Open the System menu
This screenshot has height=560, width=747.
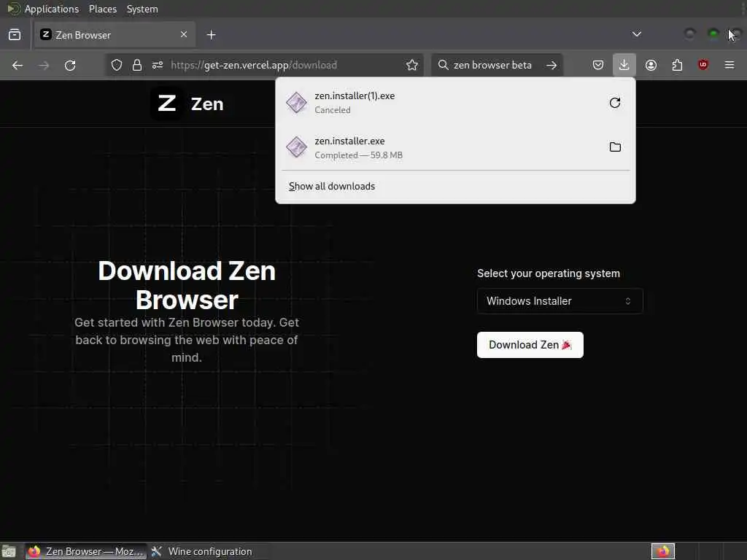(142, 9)
